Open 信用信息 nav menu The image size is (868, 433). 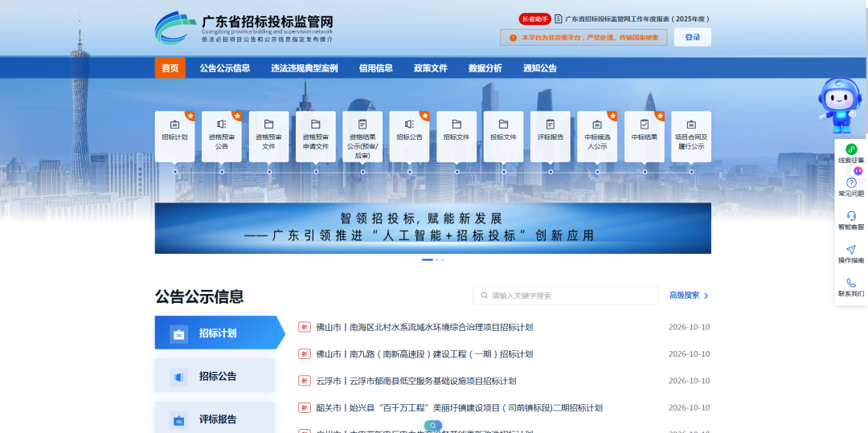click(x=376, y=68)
